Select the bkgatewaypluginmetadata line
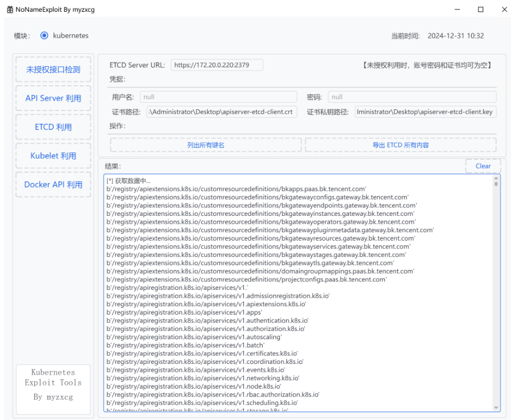The image size is (511, 420). [x=270, y=230]
